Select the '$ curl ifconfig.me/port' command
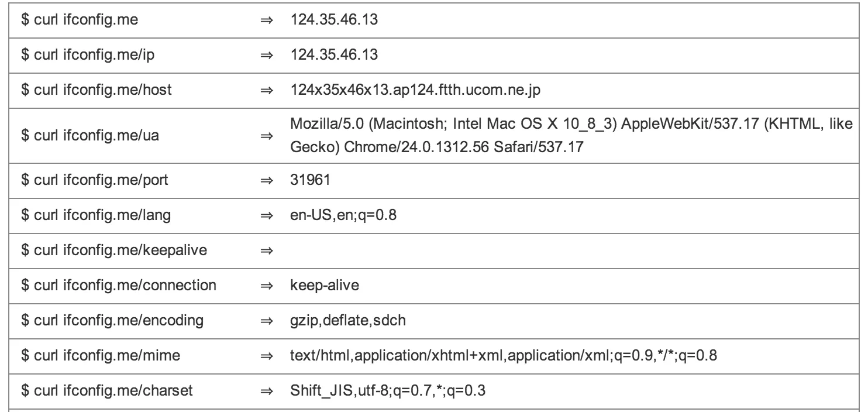The height and width of the screenshot is (412, 868). 87,180
